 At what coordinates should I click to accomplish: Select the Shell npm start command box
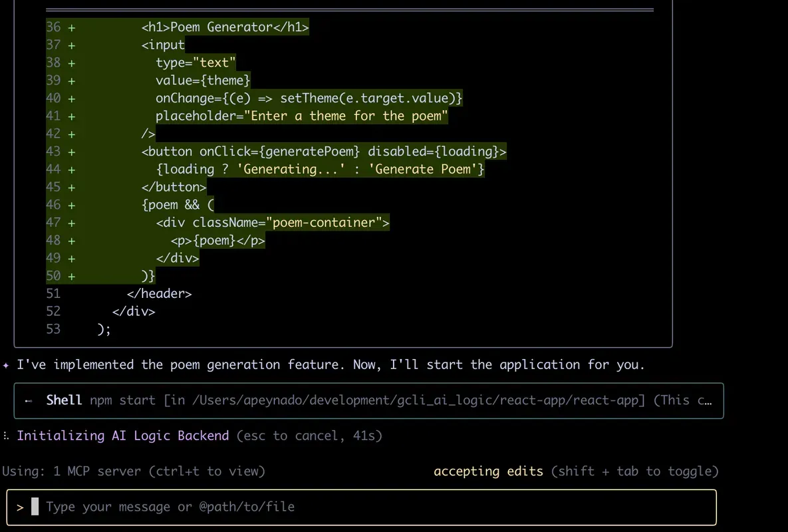click(x=368, y=400)
